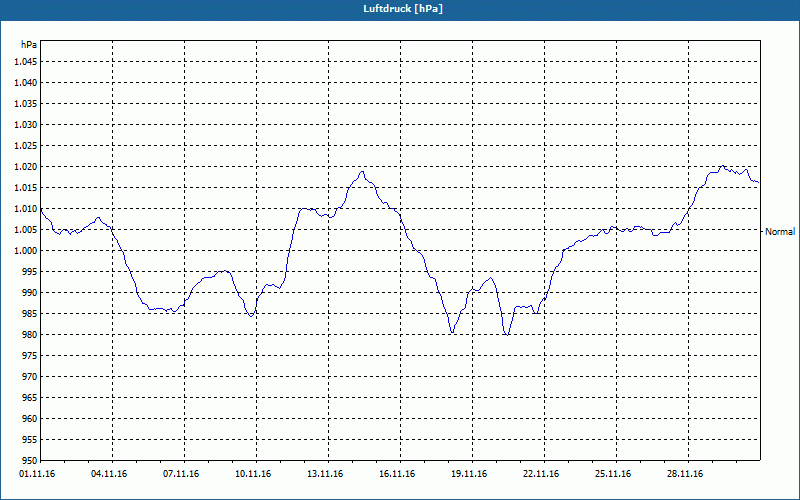Select the 07.11.16 date label
Screen dimensions: 800x500
181,474
